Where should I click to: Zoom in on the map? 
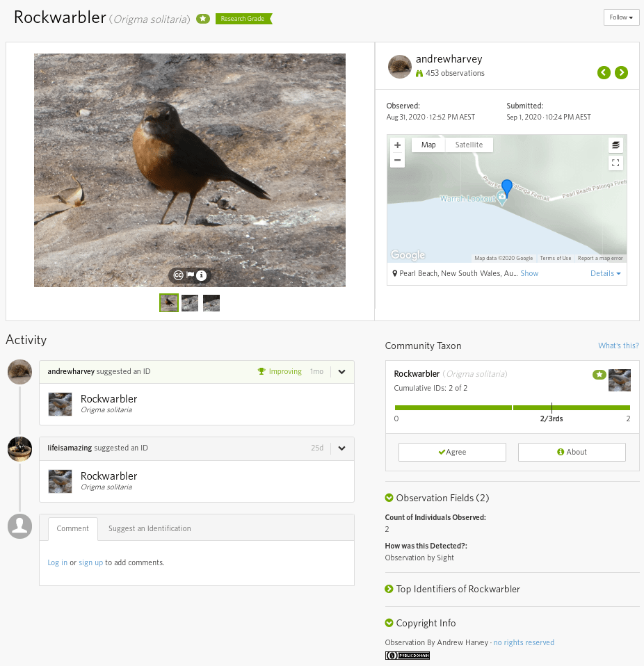398,145
